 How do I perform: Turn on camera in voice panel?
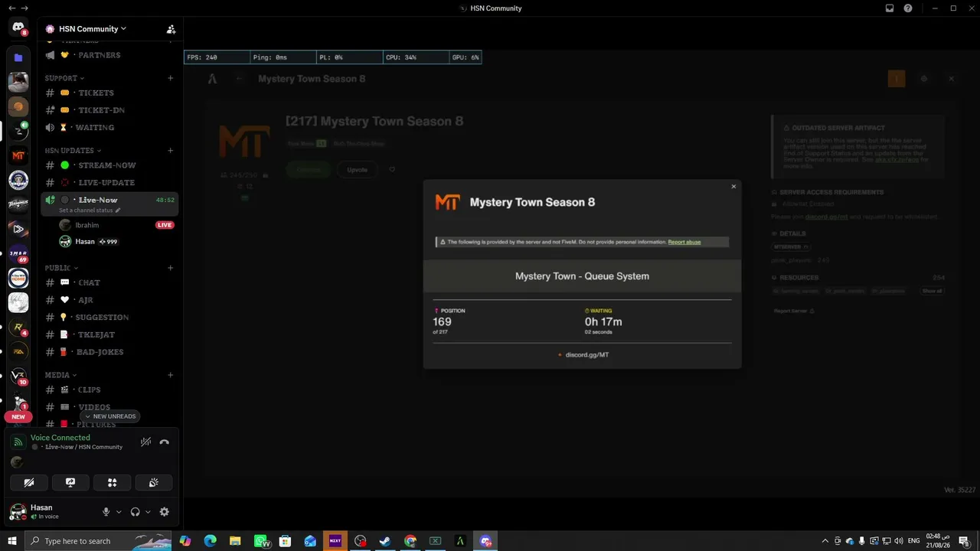click(29, 482)
